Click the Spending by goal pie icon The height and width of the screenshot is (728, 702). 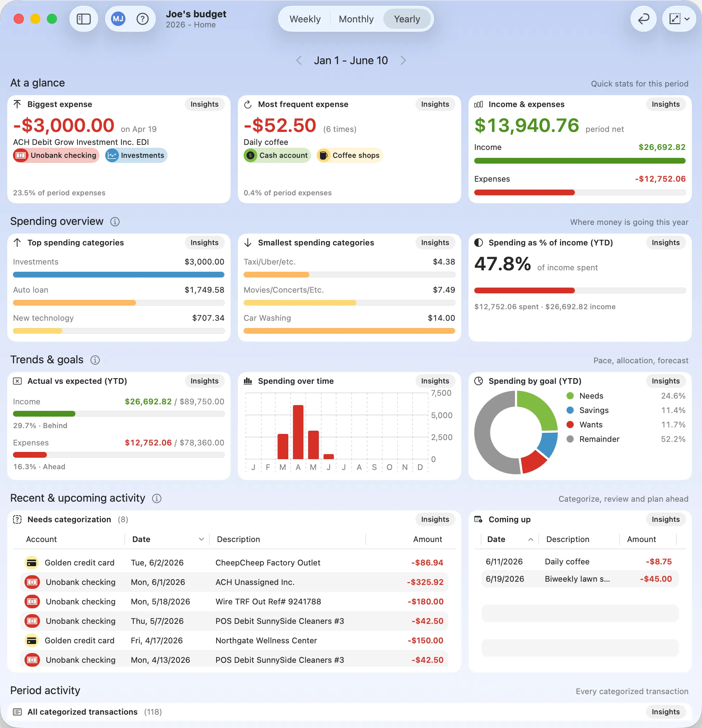pyautogui.click(x=479, y=381)
